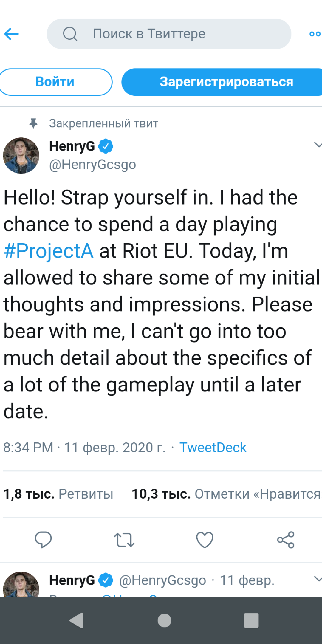The height and width of the screenshot is (644, 322).
Task: Open HenryG's profile picture on pinned tweet
Action: tap(21, 155)
